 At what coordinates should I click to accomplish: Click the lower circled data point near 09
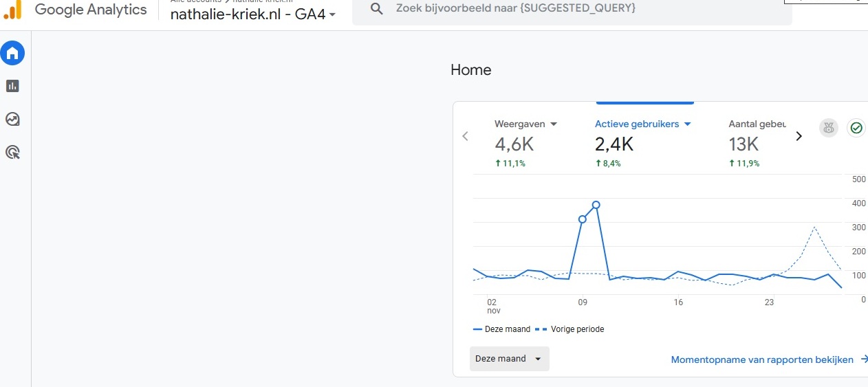(x=583, y=219)
